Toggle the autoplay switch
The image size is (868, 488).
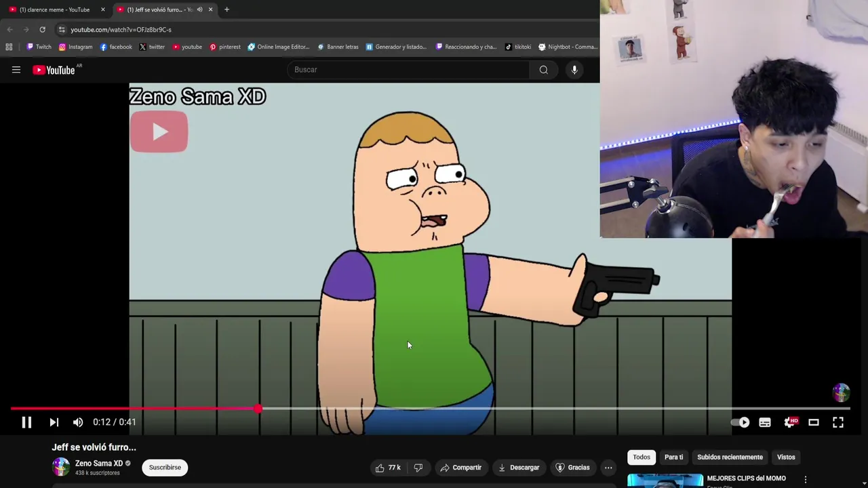[x=741, y=422]
